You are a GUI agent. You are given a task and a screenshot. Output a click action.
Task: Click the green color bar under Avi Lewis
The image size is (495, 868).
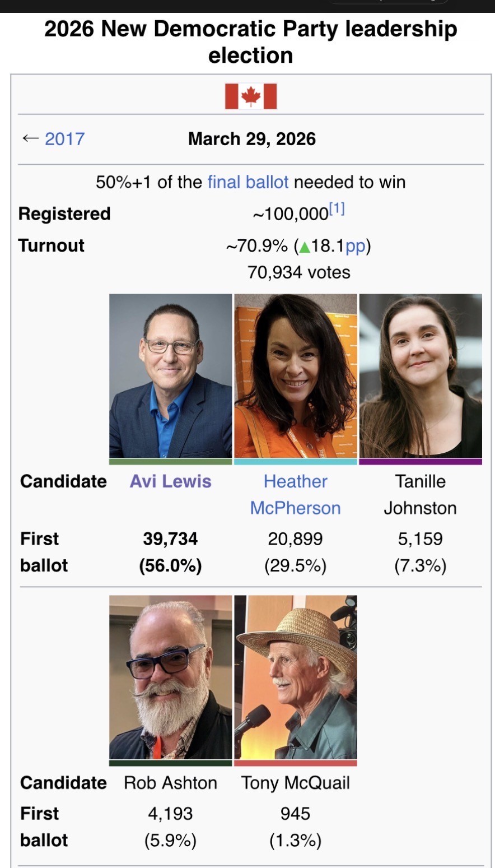coord(170,462)
